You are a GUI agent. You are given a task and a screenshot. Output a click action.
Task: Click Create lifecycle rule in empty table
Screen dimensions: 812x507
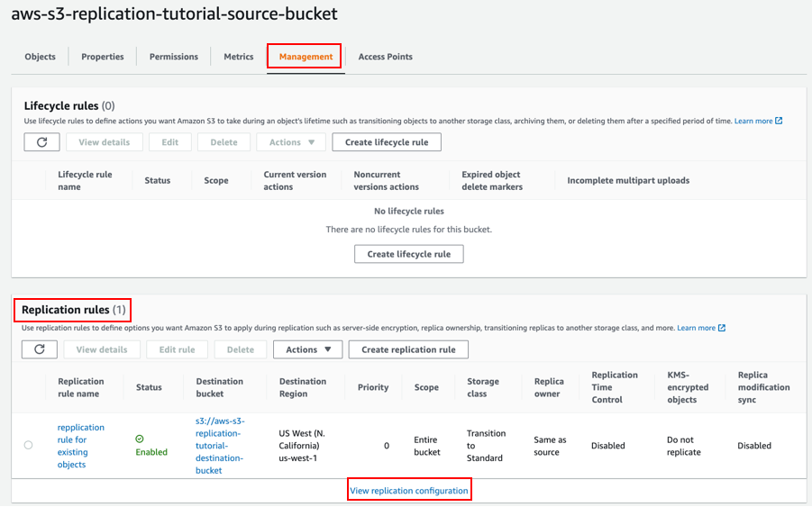coord(409,254)
